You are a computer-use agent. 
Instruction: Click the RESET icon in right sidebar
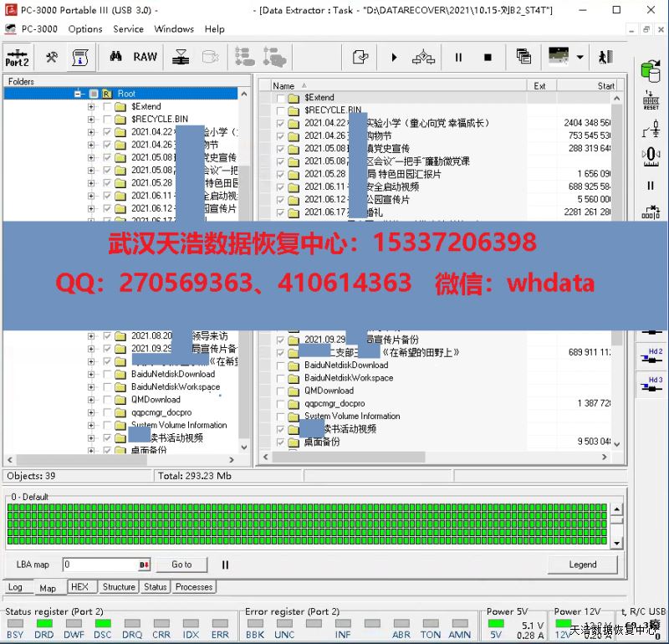[x=651, y=100]
